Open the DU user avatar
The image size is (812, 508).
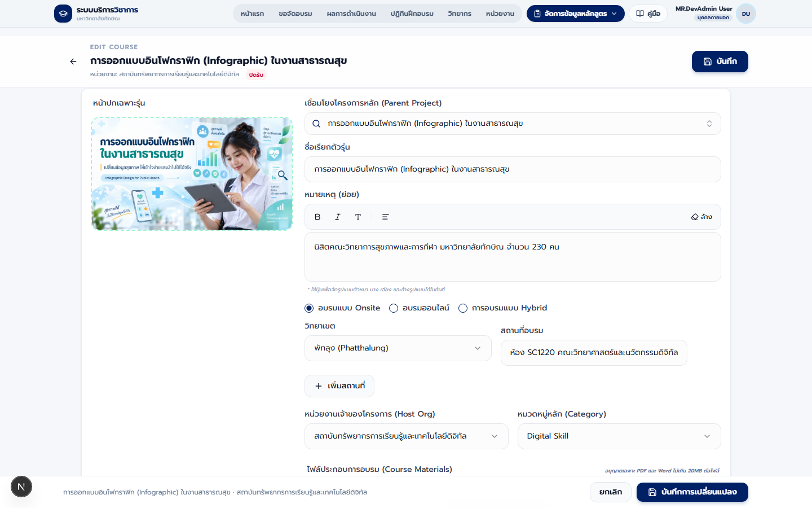(x=746, y=14)
